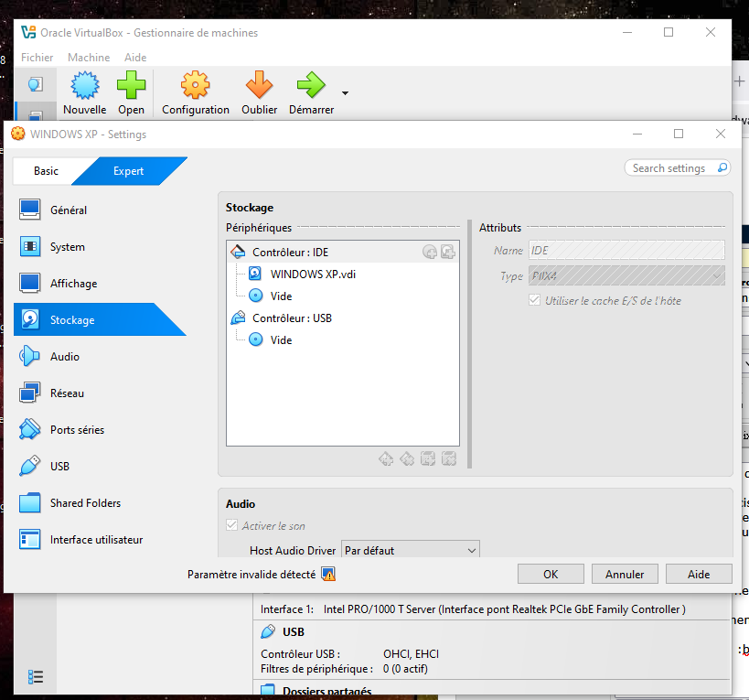Click the invalid parameter warning icon
This screenshot has height=700, width=749.
[x=328, y=575]
